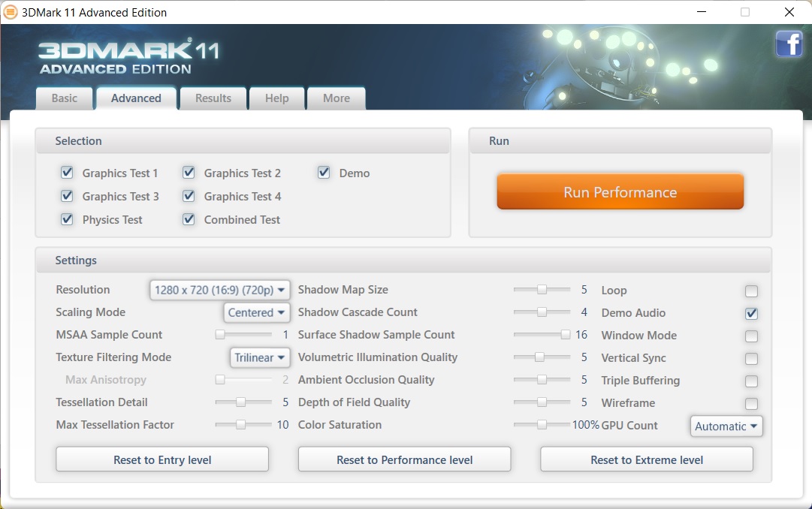Go to the Help tab
812x509 pixels.
click(x=276, y=98)
